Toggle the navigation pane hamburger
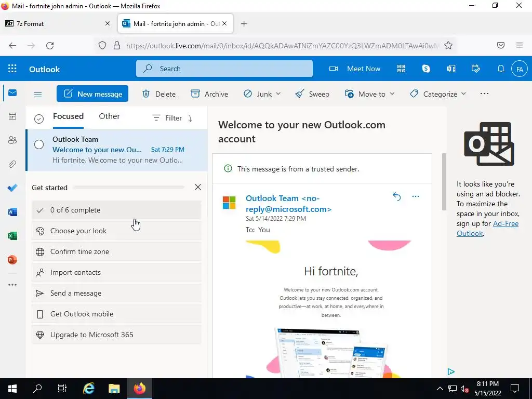 click(x=38, y=95)
